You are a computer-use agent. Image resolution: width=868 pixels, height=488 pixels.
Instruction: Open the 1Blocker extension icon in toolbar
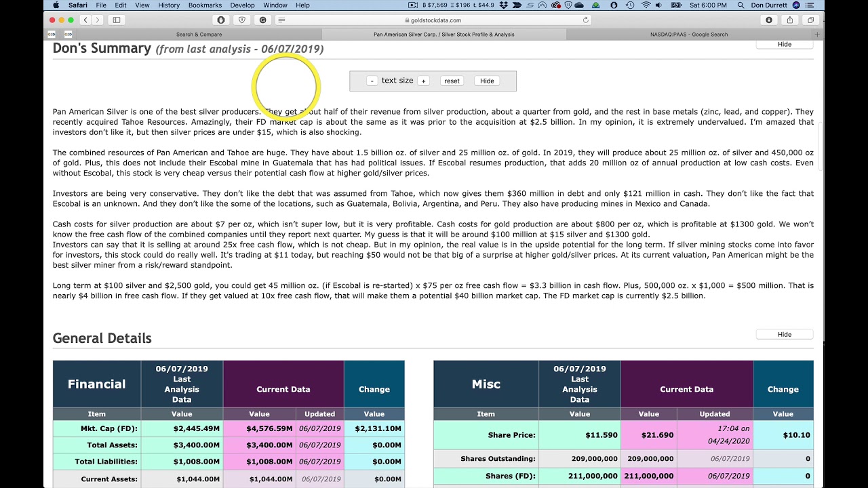tap(221, 20)
